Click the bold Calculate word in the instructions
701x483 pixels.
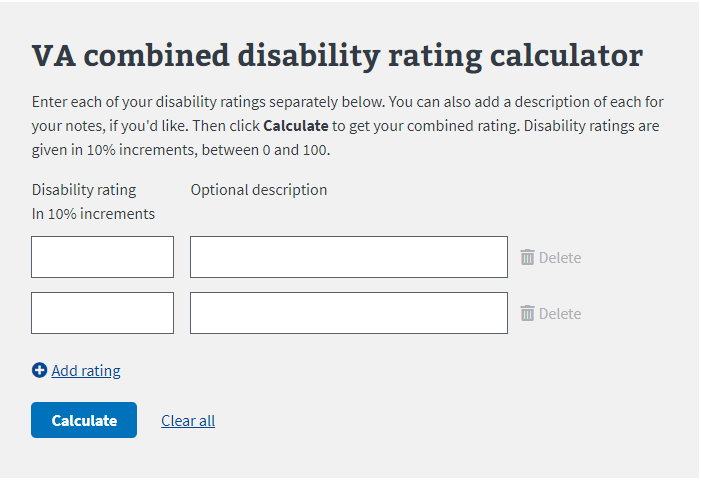(295, 126)
